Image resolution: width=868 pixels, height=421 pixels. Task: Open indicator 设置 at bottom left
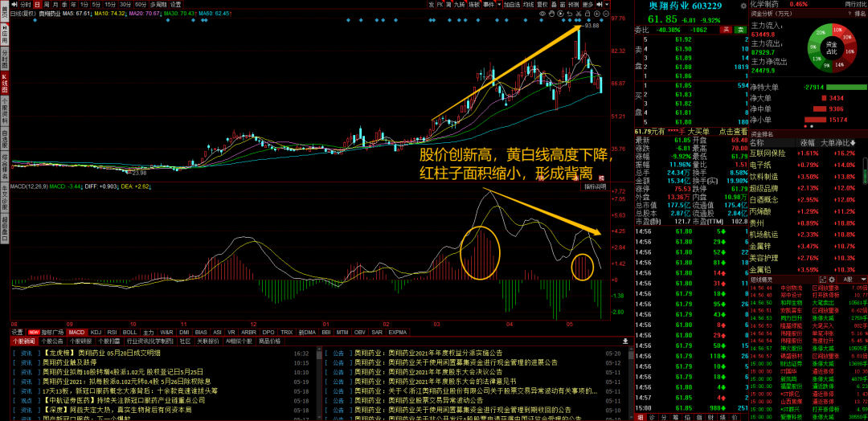coord(17,332)
